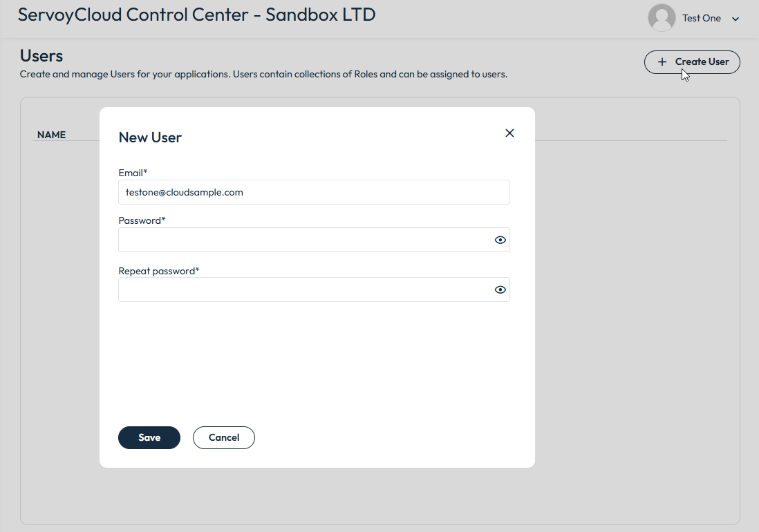
Task: Show password using the Password eye icon
Action: pos(500,240)
